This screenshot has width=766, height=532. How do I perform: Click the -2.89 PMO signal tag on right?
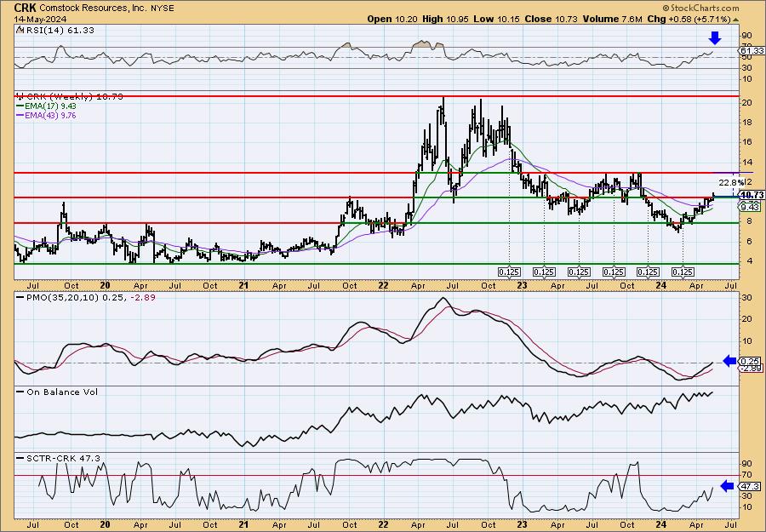752,369
